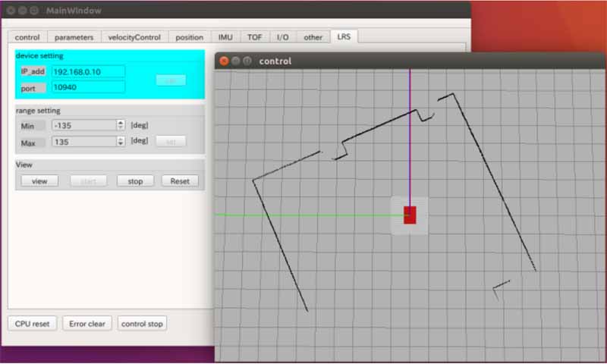
Task: Open the IMU tab
Action: [225, 37]
